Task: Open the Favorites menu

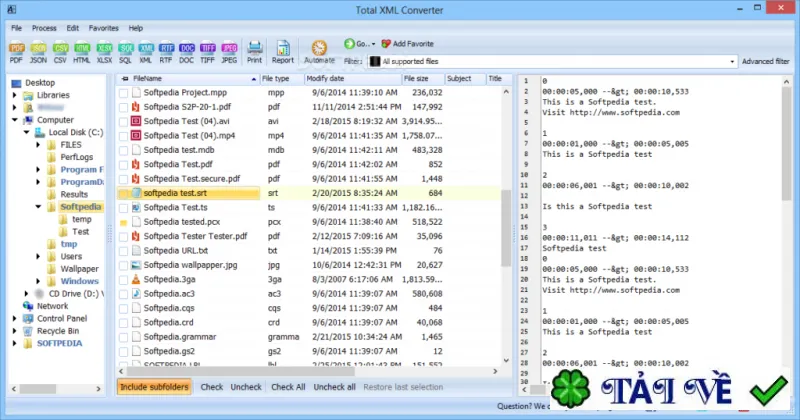Action: (x=103, y=28)
